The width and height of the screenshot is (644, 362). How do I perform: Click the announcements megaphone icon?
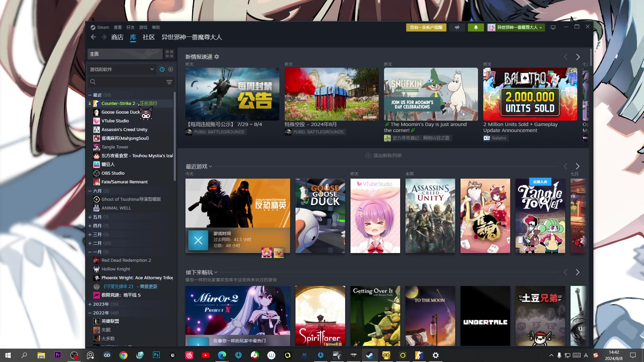click(x=457, y=27)
